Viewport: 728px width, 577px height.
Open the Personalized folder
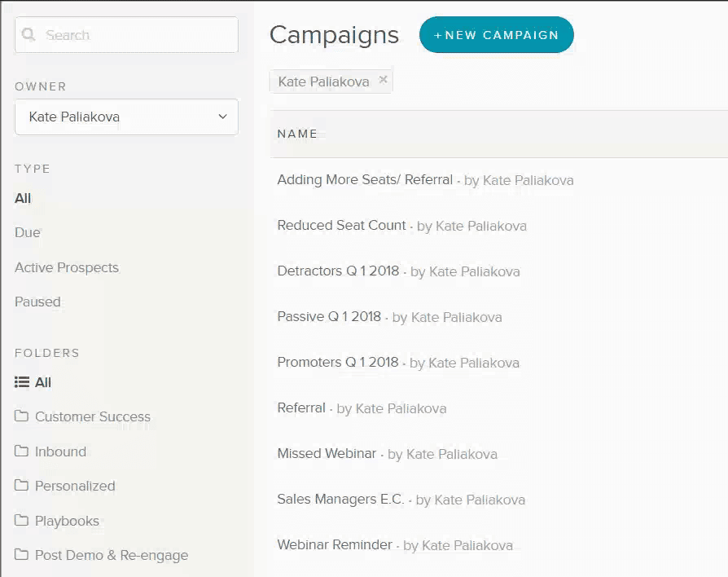(x=75, y=486)
